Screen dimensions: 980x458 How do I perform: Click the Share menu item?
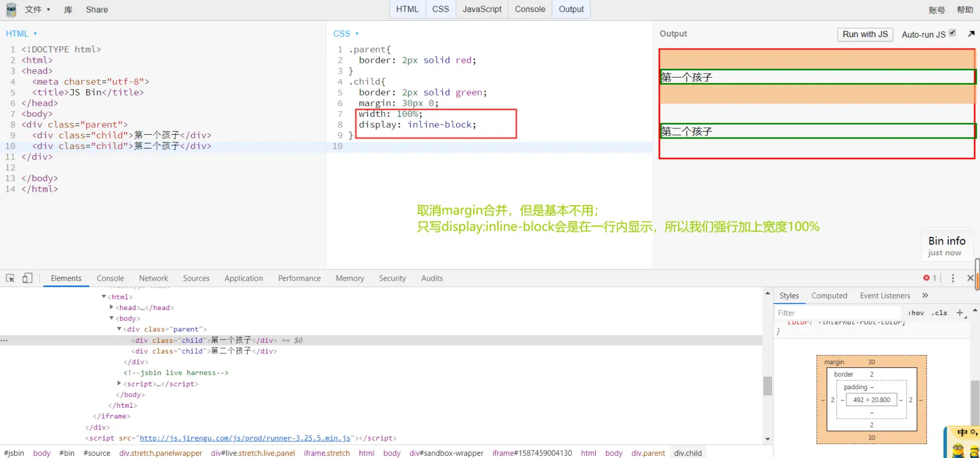[x=97, y=10]
